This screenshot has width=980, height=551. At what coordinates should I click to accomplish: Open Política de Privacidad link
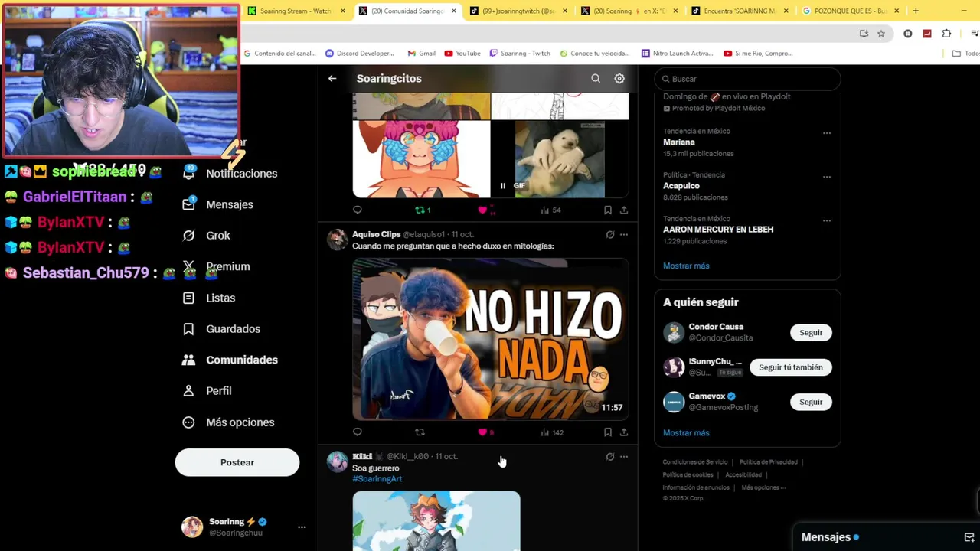coord(769,462)
